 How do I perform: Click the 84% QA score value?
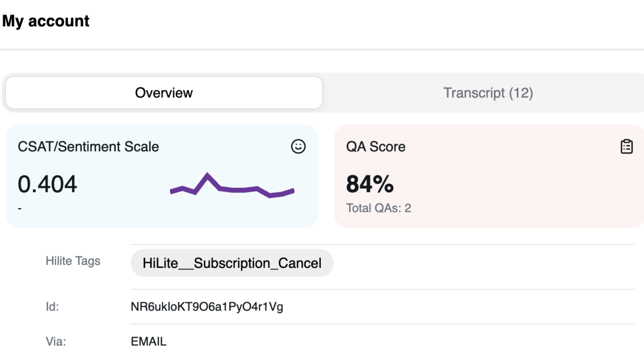point(370,184)
